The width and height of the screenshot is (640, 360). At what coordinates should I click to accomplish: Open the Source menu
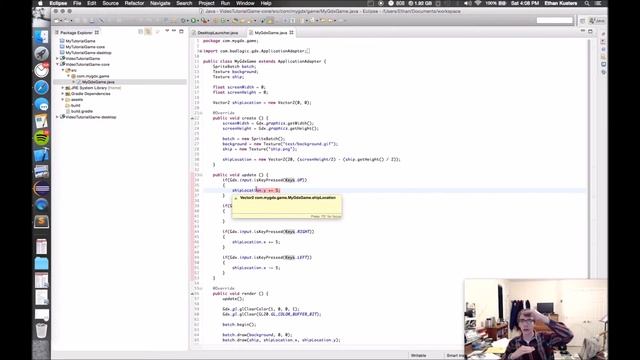point(110,3)
